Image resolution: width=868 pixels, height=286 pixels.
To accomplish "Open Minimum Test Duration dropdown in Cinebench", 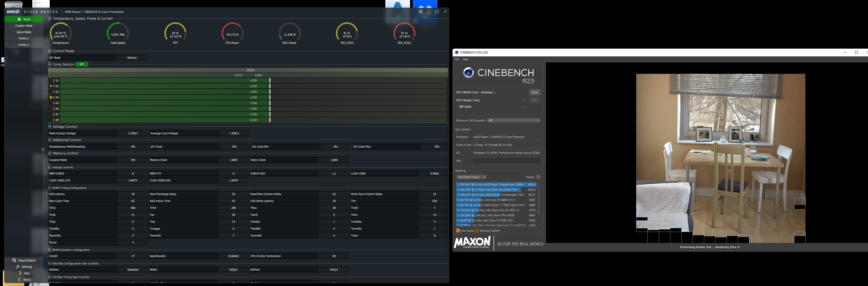I will 514,120.
